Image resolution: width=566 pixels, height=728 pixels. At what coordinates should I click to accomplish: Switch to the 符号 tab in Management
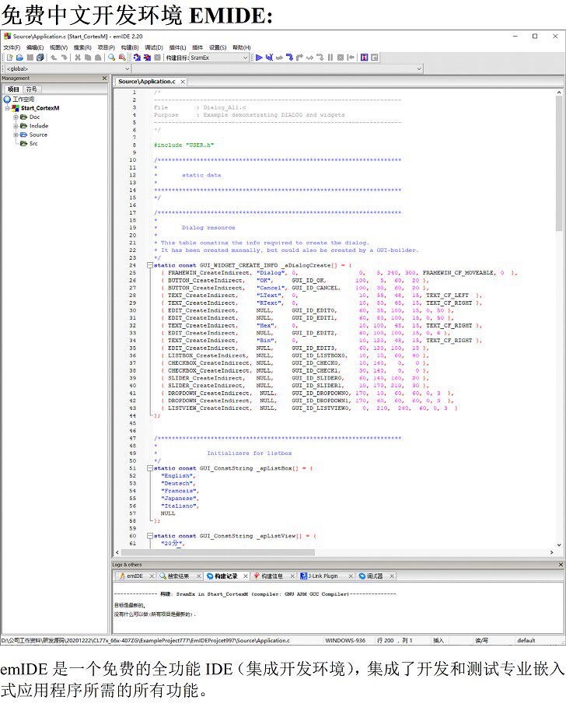tap(32, 89)
